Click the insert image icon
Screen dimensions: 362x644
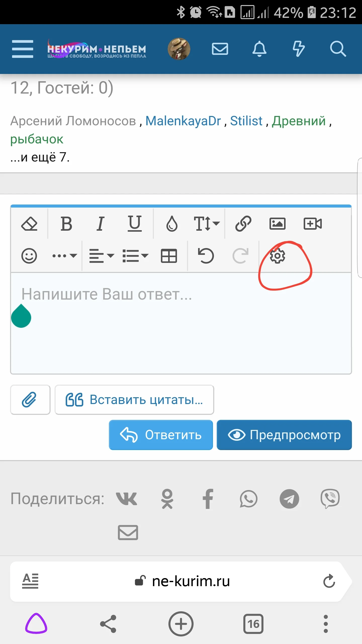coord(277,223)
